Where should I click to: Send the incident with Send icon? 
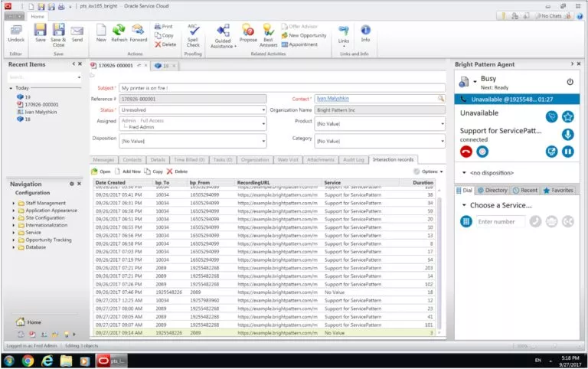click(77, 34)
